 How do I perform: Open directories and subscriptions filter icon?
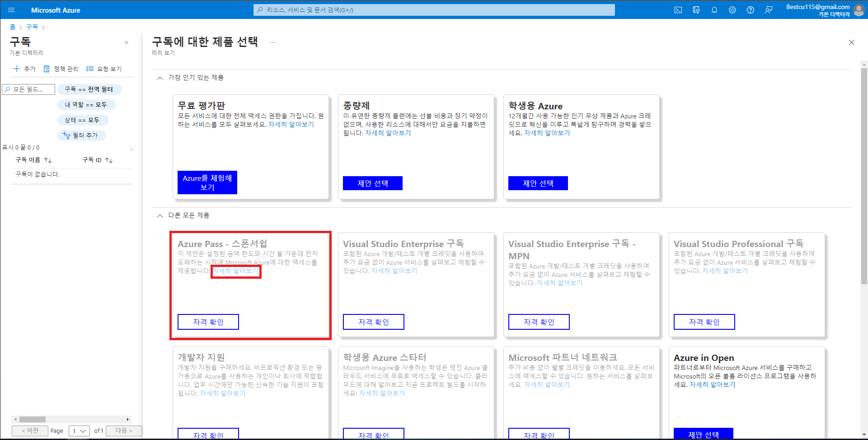(696, 10)
